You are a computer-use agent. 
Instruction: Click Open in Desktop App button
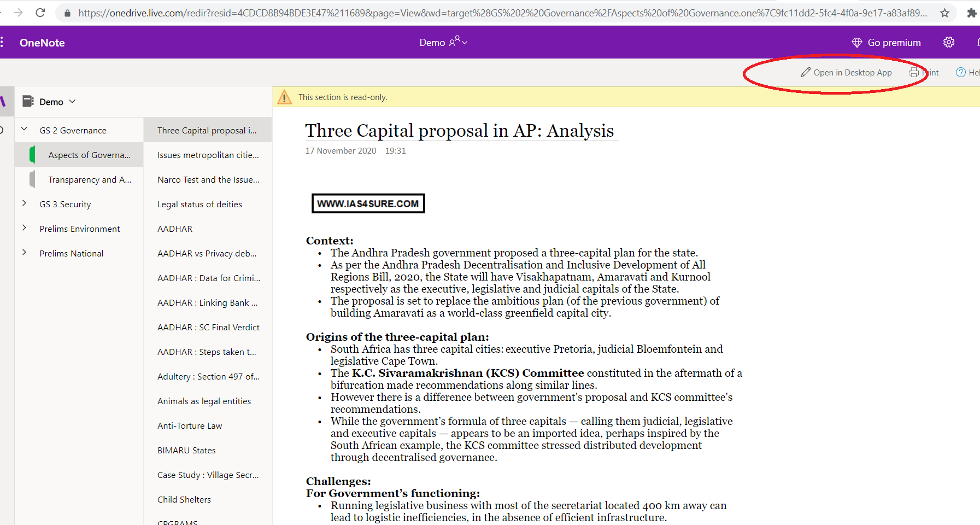[846, 73]
